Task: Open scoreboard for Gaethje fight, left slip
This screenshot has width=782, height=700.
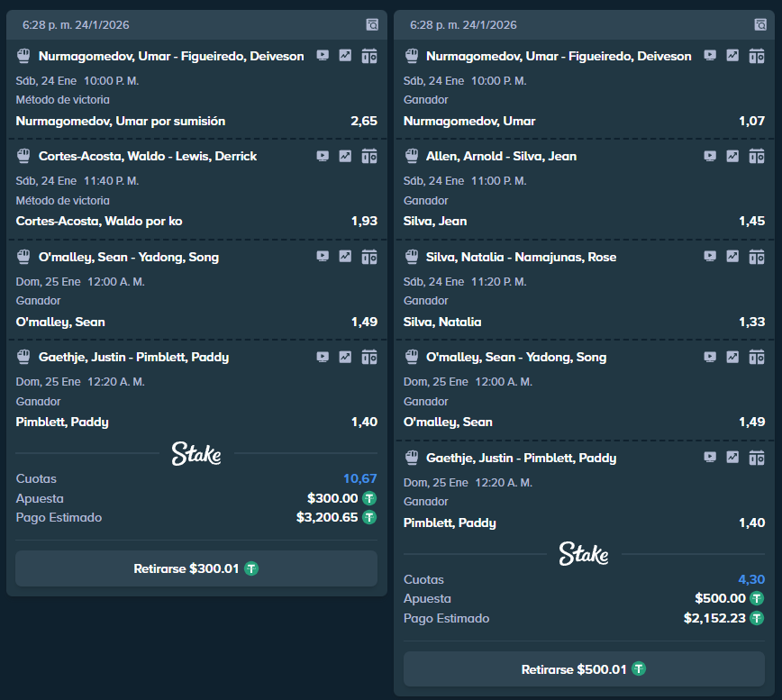Action: (369, 358)
